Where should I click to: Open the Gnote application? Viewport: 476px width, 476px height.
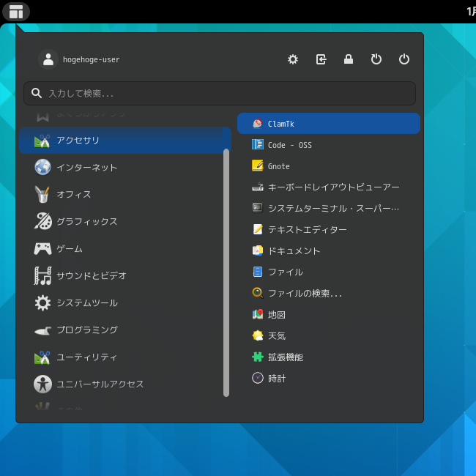pyautogui.click(x=329, y=166)
